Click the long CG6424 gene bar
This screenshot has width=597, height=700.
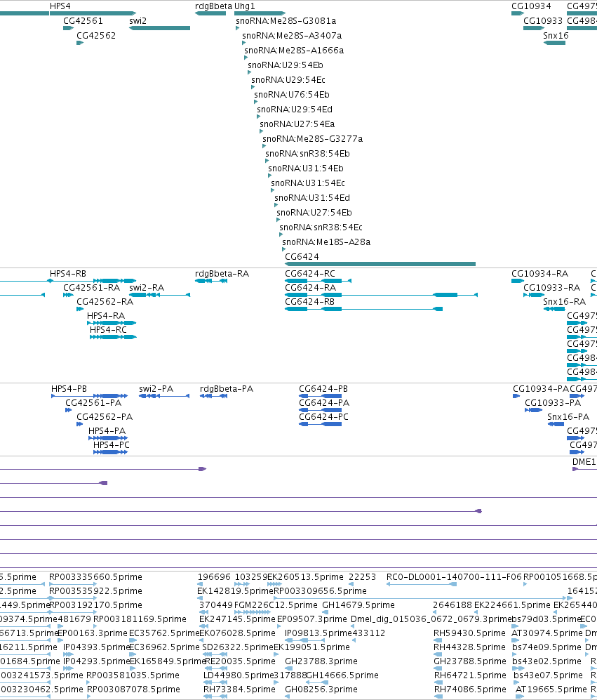tap(380, 264)
